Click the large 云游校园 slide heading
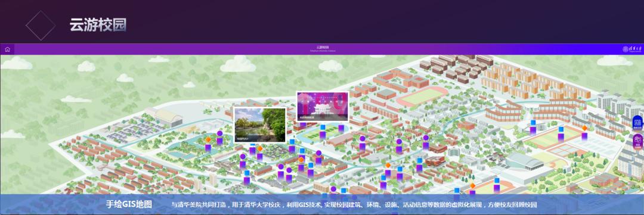 click(x=98, y=24)
